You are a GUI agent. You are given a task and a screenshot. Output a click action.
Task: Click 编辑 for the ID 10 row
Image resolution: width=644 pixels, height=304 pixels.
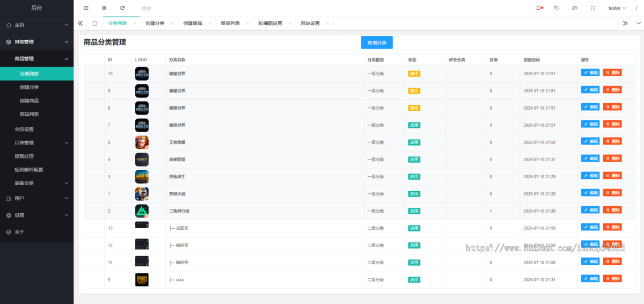(590, 73)
